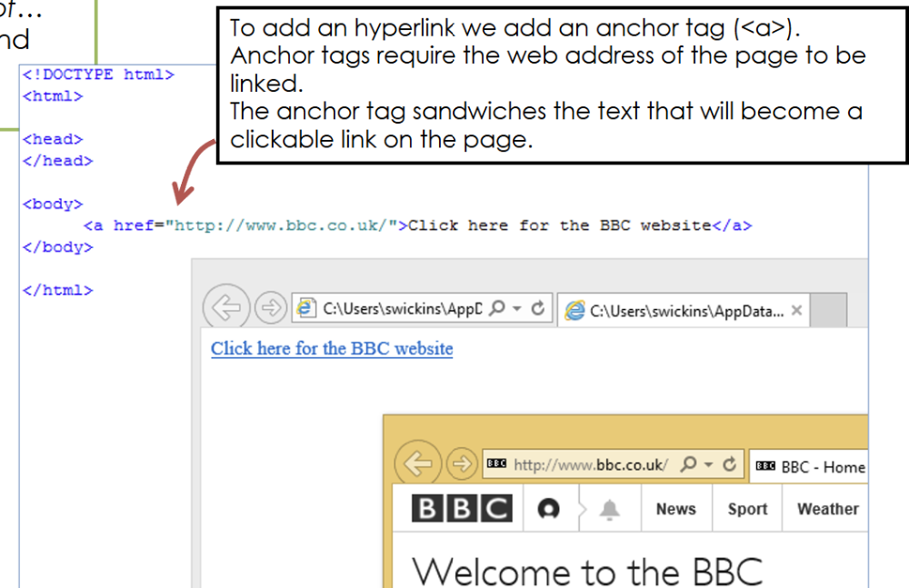Open the News section on BBC

tap(675, 510)
